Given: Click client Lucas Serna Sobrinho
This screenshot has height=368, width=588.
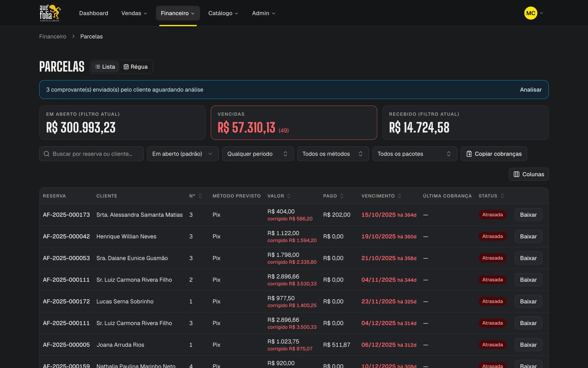Looking at the screenshot, I should 125,301.
